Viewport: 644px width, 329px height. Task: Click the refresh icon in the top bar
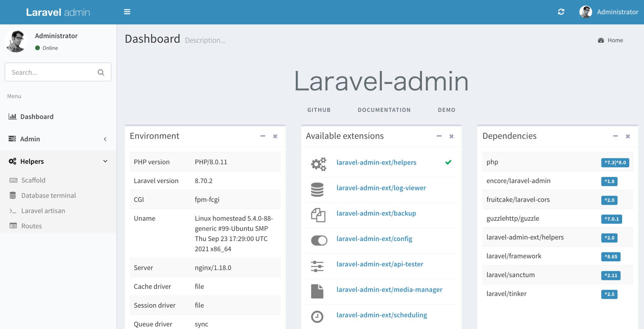click(561, 12)
